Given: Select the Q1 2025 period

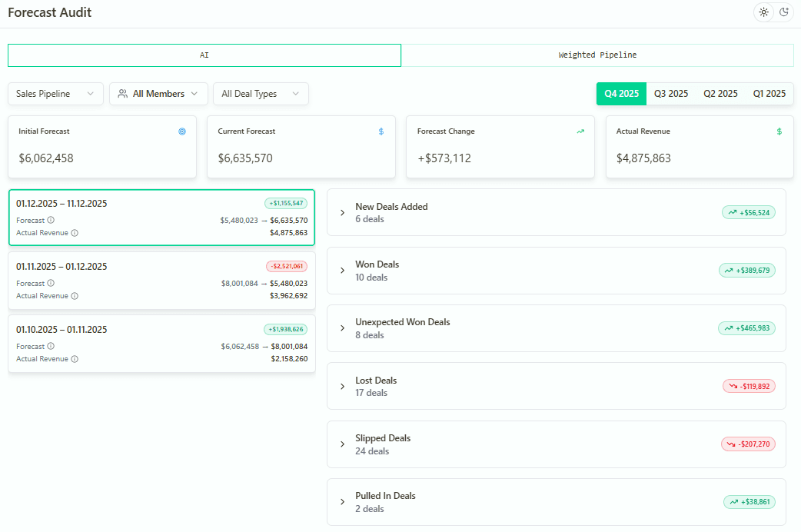Looking at the screenshot, I should pyautogui.click(x=769, y=93).
